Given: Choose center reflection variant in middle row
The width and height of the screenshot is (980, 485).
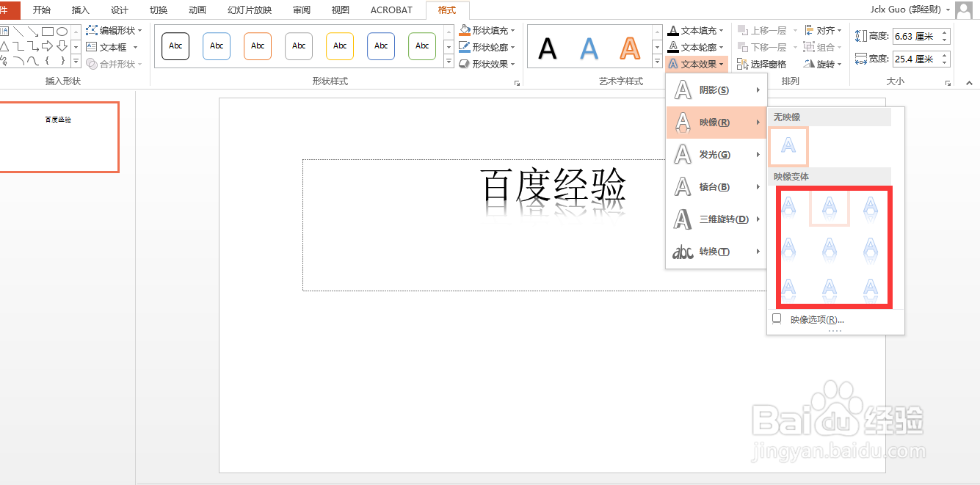Looking at the screenshot, I should coord(830,248).
